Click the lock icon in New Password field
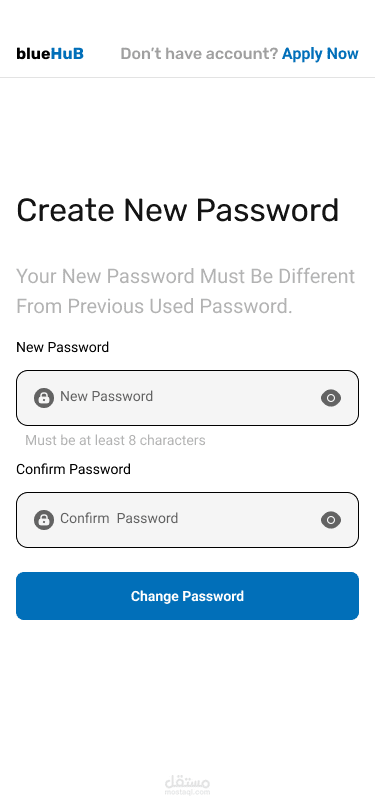Viewport: 375px width, 812px height. [x=44, y=398]
